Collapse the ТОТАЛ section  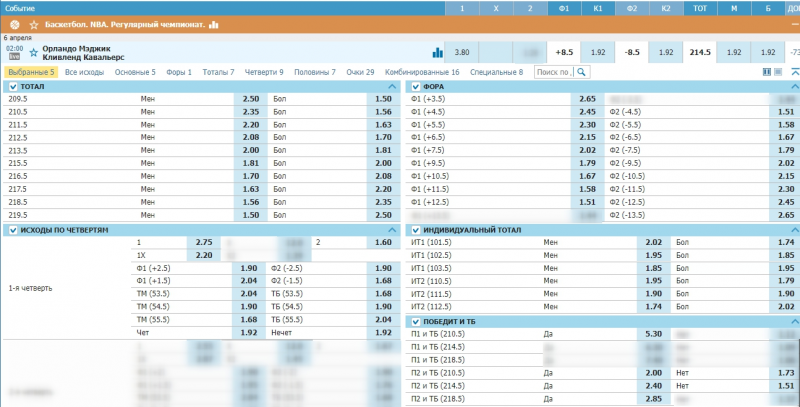[x=12, y=87]
